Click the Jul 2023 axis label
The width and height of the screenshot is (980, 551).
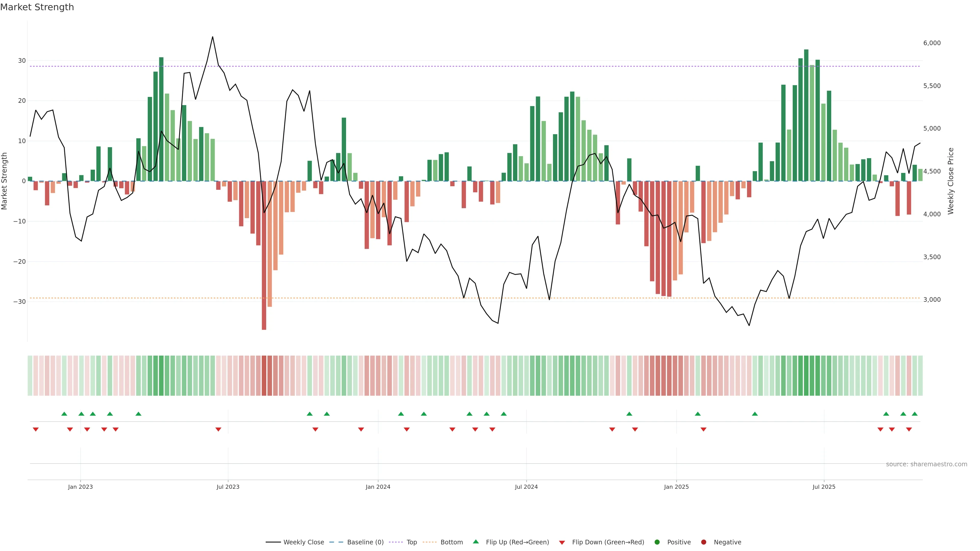(x=228, y=487)
